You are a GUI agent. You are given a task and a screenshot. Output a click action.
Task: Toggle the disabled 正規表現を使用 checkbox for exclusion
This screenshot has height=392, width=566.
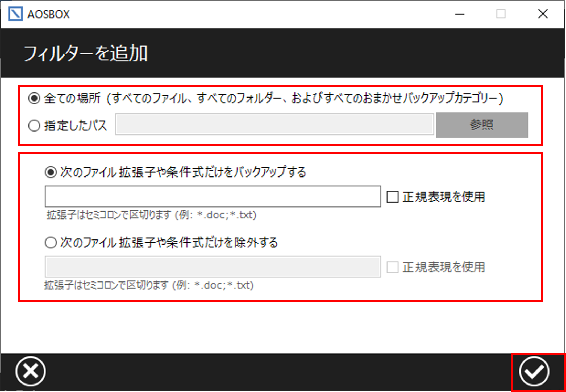tap(393, 267)
